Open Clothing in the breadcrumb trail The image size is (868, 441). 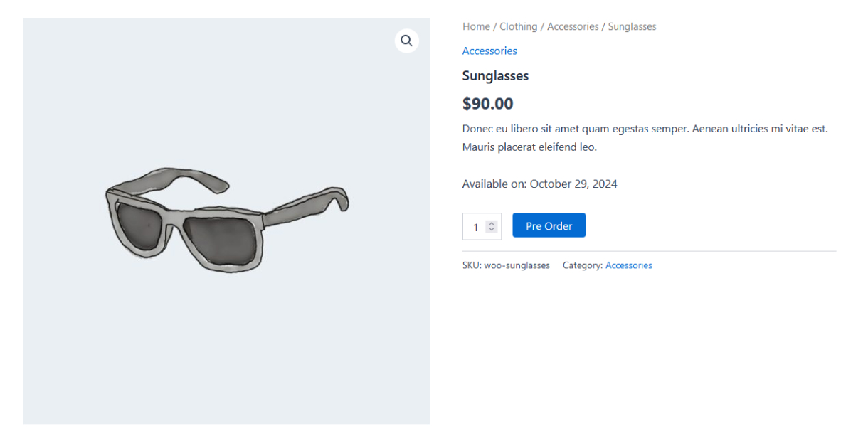click(x=518, y=26)
